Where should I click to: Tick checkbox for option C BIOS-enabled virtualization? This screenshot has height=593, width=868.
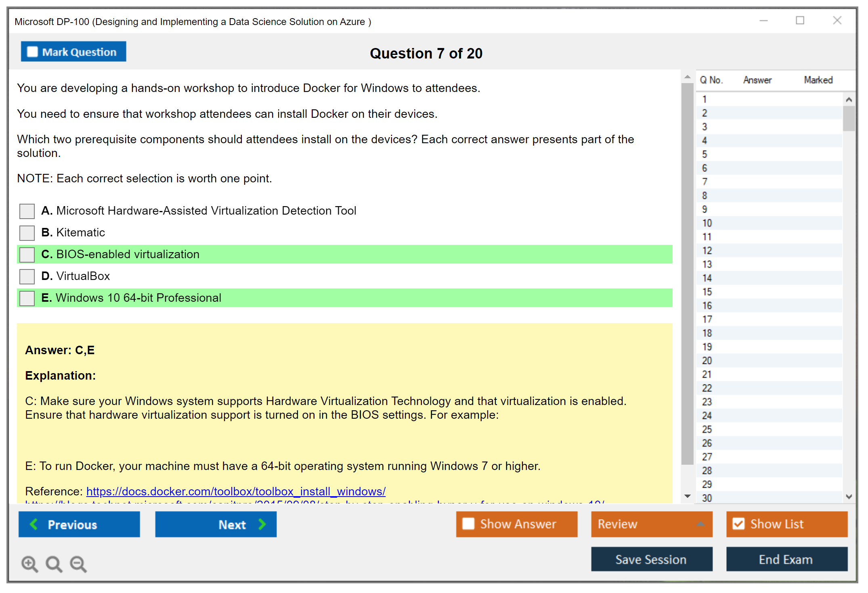(27, 255)
